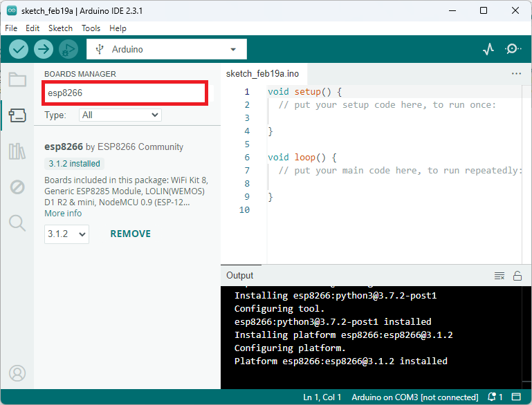Toggle the Boards Manager sidebar icon

[x=17, y=115]
